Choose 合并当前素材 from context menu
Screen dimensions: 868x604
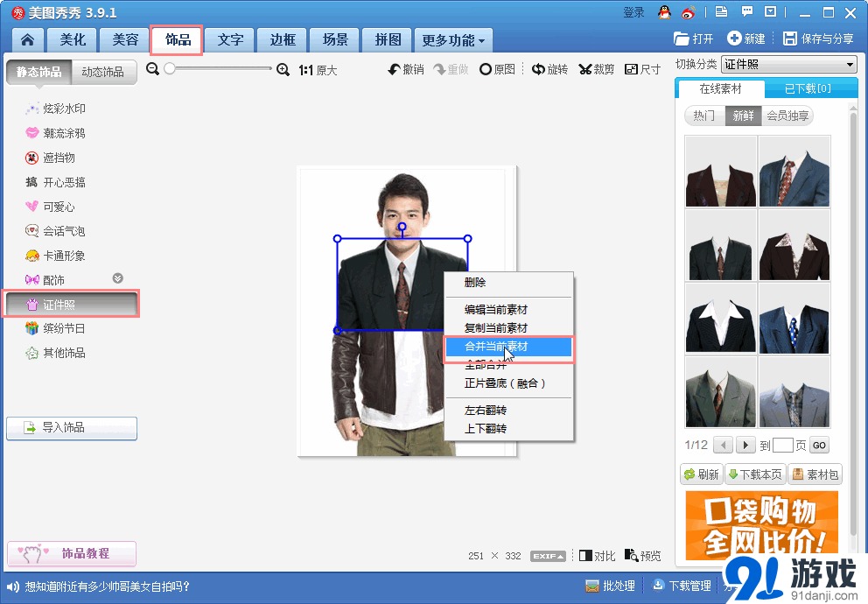point(508,347)
